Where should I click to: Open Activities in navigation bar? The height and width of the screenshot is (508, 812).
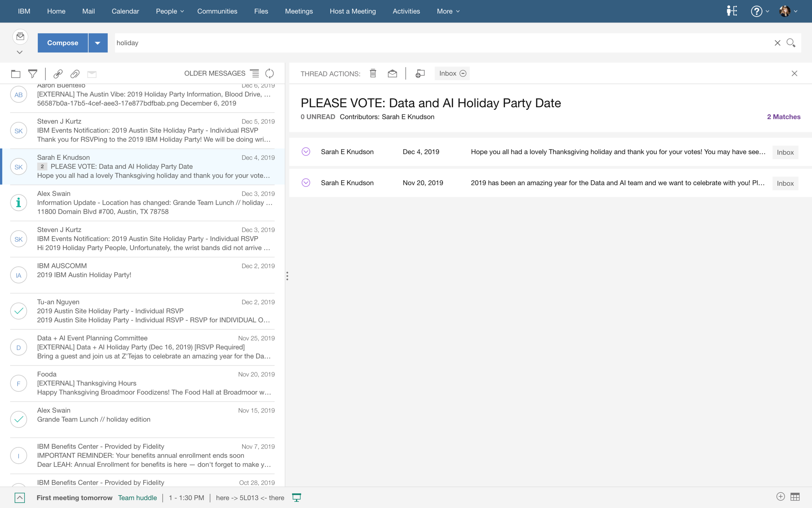pyautogui.click(x=406, y=11)
